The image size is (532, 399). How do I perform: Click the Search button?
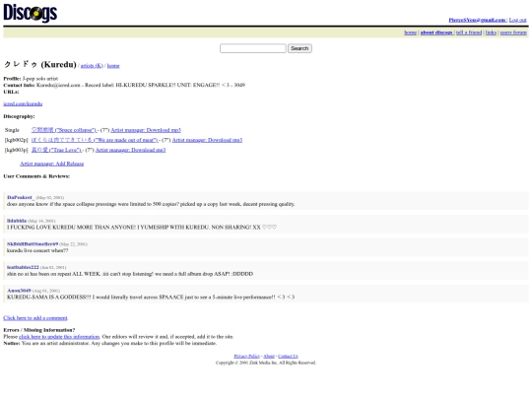[299, 48]
